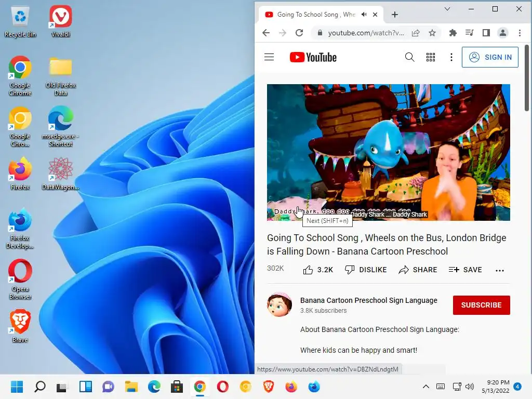
Task: Click the page vertical scrollbar
Action: click(527, 78)
